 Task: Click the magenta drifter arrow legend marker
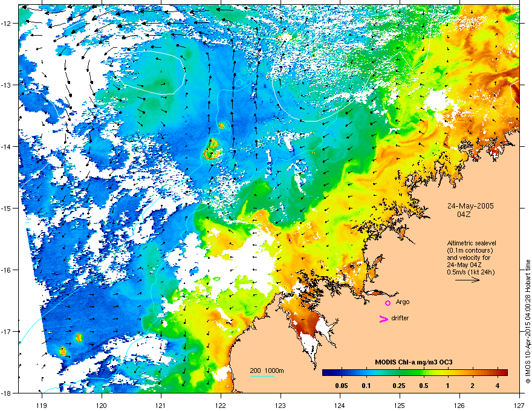tap(383, 319)
